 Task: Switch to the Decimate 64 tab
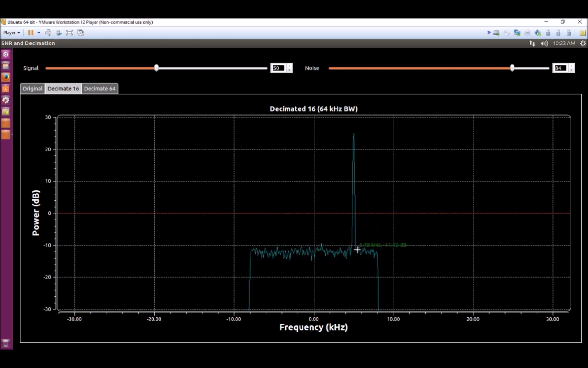100,89
